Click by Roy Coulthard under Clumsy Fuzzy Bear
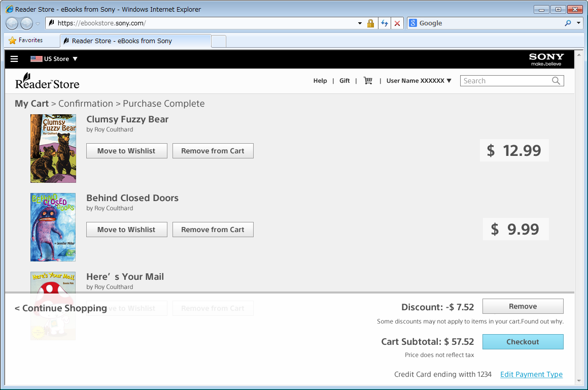 pyautogui.click(x=110, y=129)
